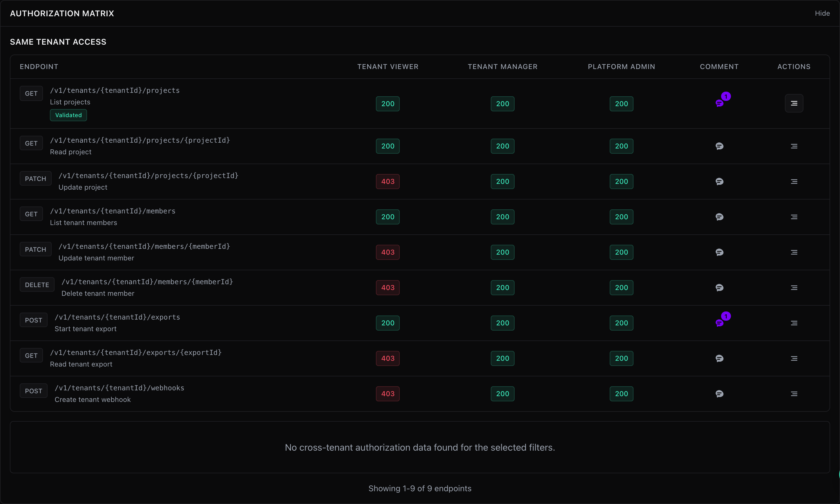This screenshot has height=504, width=840.
Task: Click Platform Admin 200 for Read project
Action: (x=621, y=146)
